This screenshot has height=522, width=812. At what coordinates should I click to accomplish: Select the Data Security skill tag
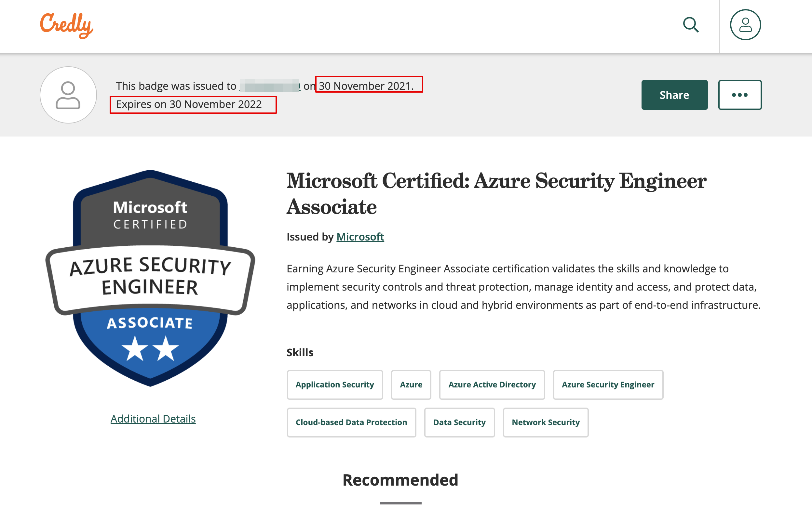pos(459,422)
